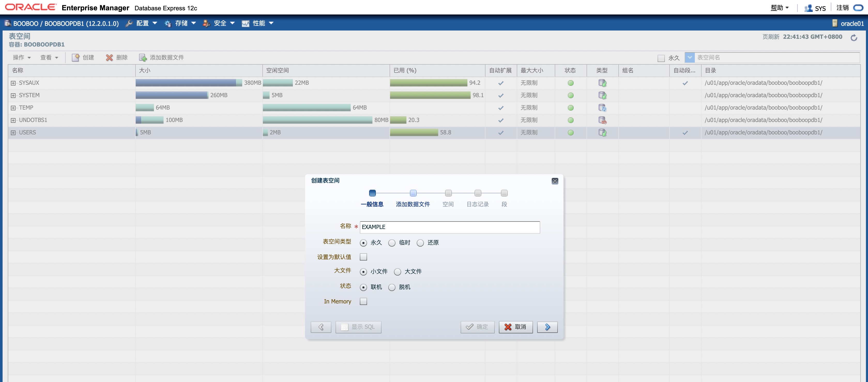Select the temporary tablespace type radio
868x382 pixels.
click(x=392, y=243)
